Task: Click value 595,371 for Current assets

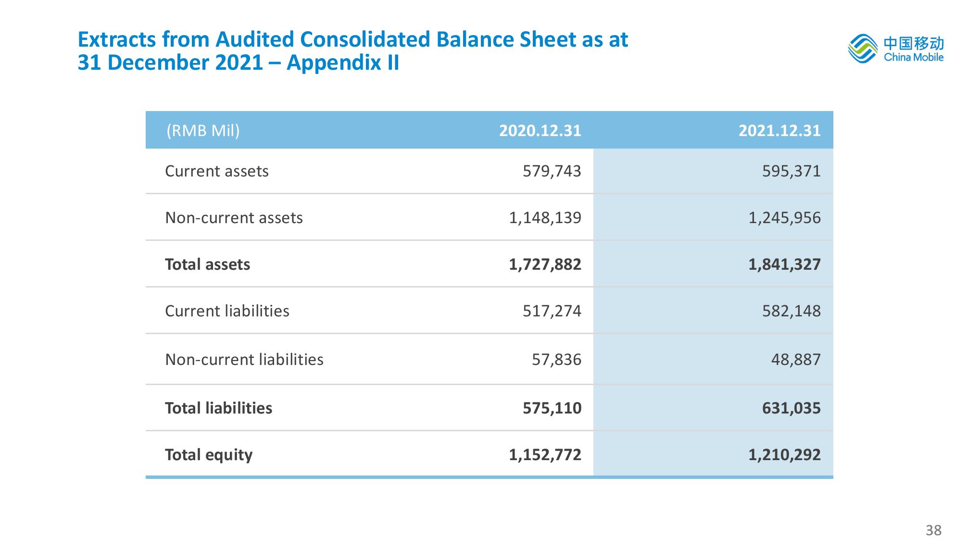Action: (792, 171)
